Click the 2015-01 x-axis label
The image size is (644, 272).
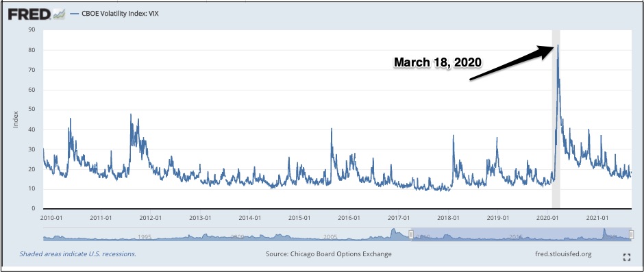click(x=299, y=217)
